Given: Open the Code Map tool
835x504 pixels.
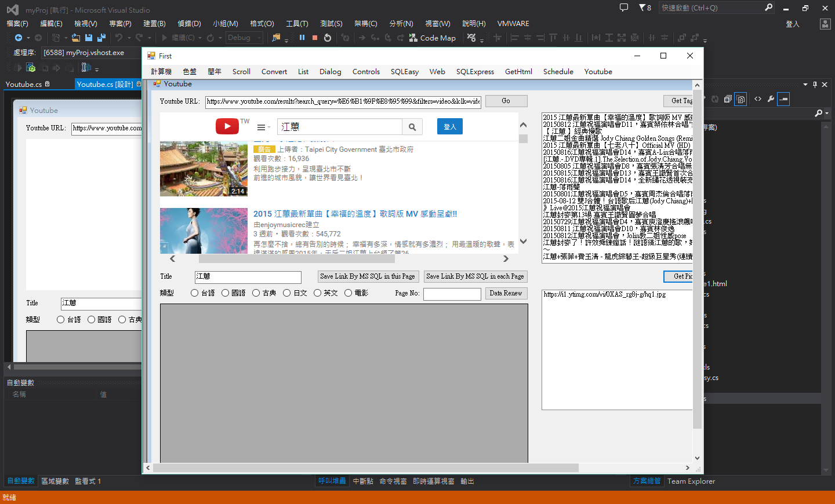Looking at the screenshot, I should [432, 38].
